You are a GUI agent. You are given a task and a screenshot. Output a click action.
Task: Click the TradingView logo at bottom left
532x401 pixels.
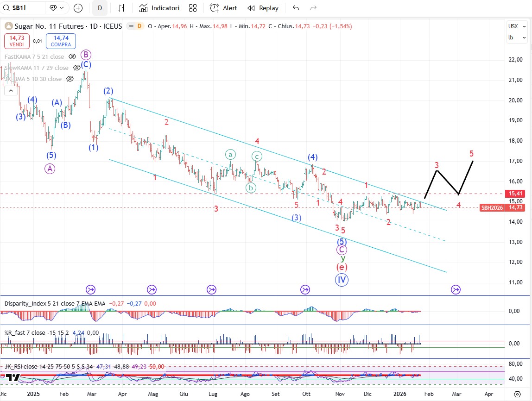pos(13,378)
